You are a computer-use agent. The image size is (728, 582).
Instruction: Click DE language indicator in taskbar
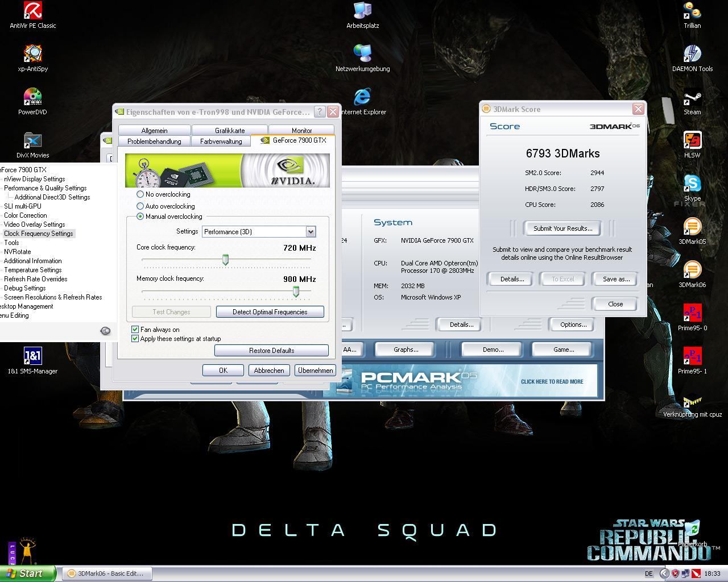(649, 573)
